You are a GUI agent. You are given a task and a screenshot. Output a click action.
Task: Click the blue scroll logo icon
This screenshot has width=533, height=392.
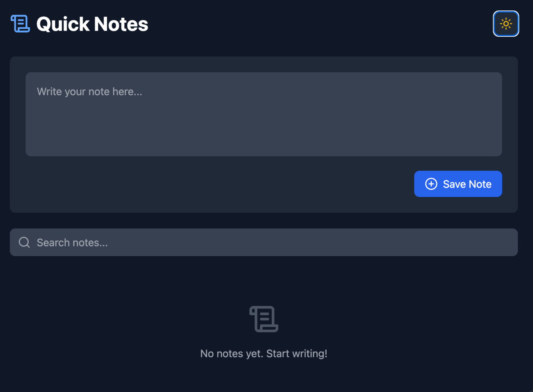(20, 24)
